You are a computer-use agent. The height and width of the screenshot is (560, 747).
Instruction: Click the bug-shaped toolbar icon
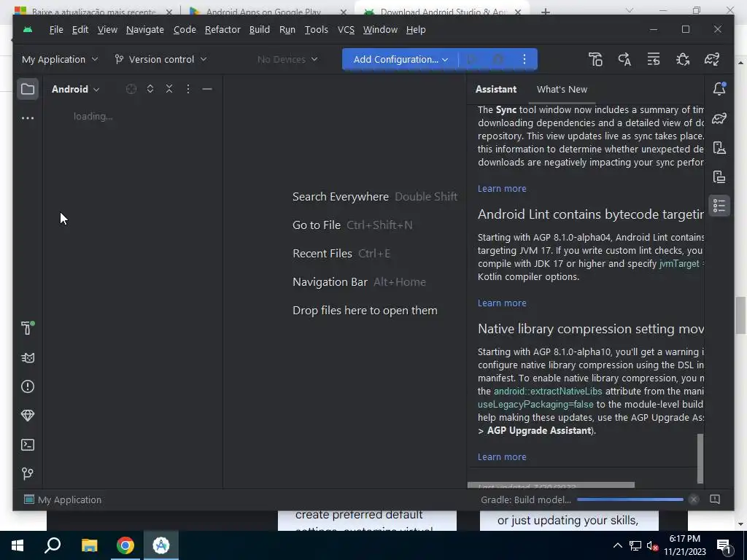point(683,60)
